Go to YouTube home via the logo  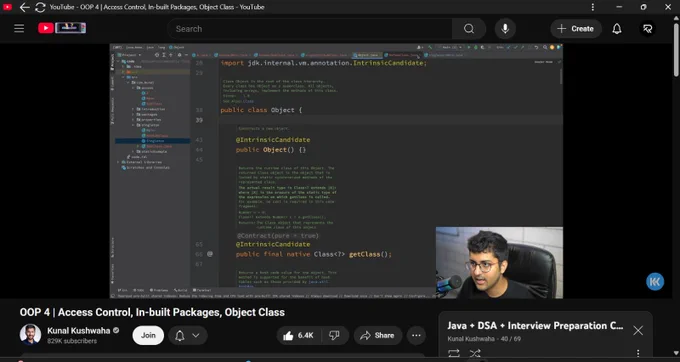click(62, 28)
